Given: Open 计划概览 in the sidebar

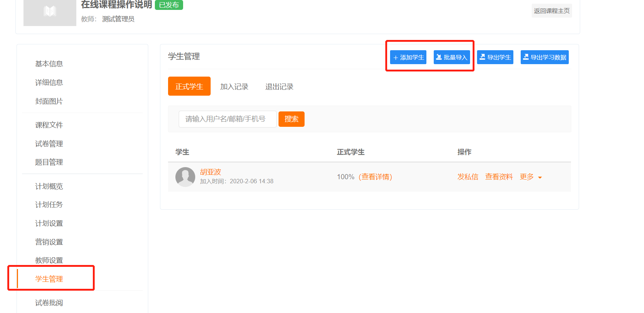Looking at the screenshot, I should 49,186.
